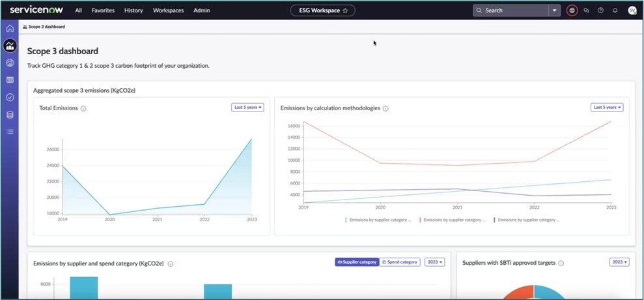Open the Admin menu
644x300 pixels.
[x=202, y=10]
